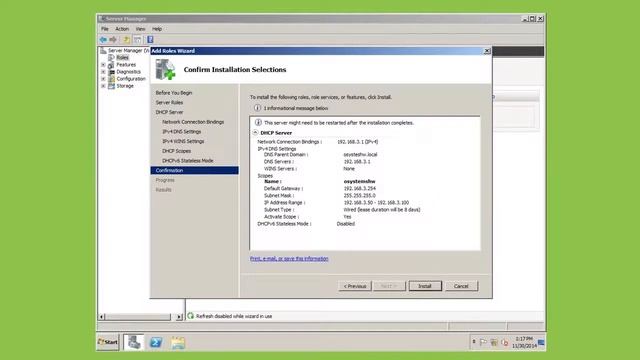640x360 pixels.
Task: Click the red alert tray icon
Action: coord(505,342)
